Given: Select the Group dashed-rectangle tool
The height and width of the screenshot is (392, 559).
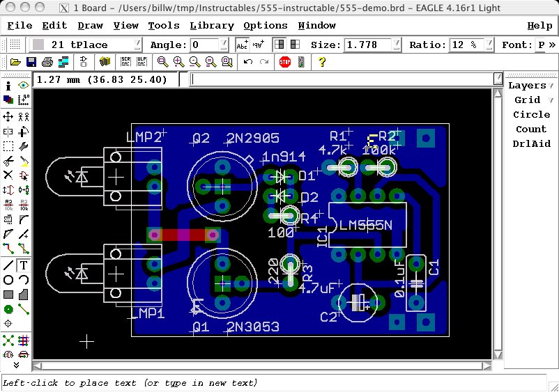Looking at the screenshot, I should 8,146.
